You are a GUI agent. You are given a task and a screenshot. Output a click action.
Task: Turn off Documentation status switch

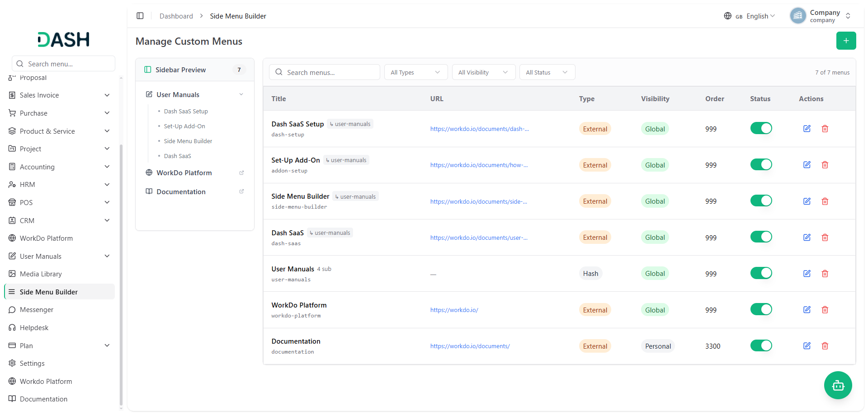point(761,345)
